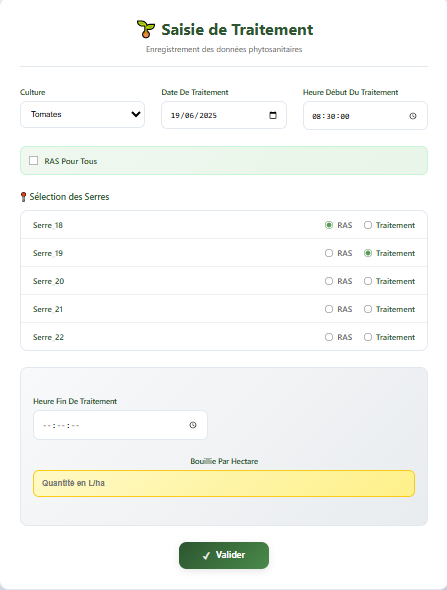Click the Serre_21 row label
Screen dimensions: 447x590
pyautogui.click(x=48, y=309)
